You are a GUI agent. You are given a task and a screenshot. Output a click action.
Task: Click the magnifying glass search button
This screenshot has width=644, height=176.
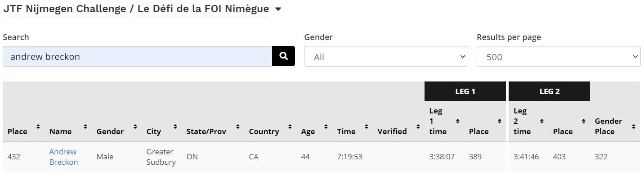[x=283, y=56]
